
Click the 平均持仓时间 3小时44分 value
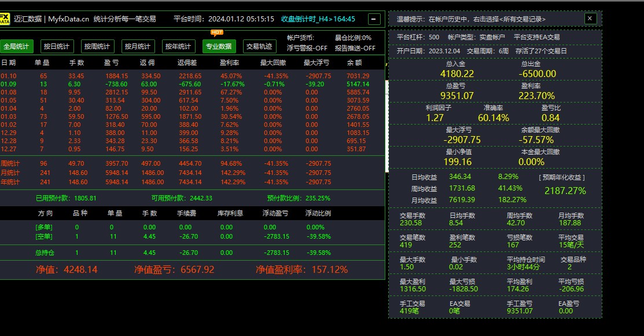tap(523, 267)
